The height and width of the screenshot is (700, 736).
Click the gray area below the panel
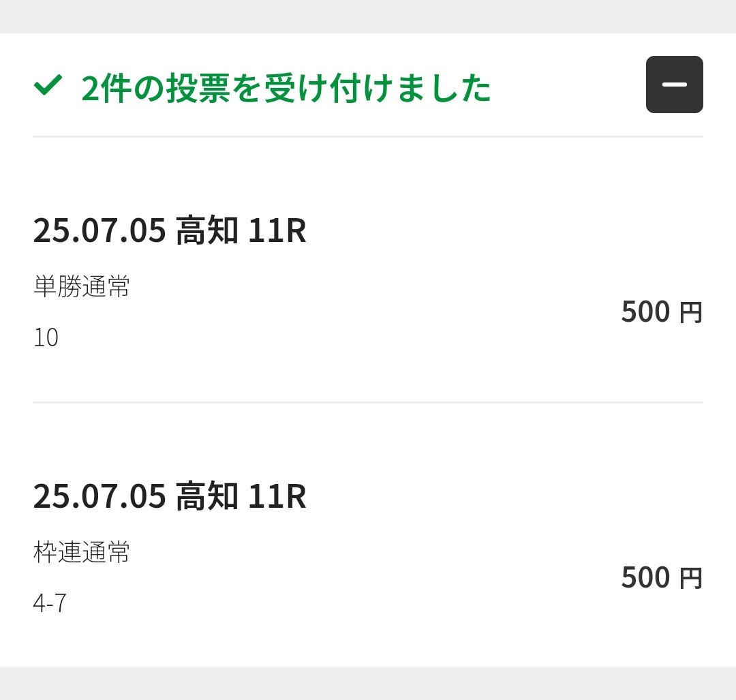tap(368, 684)
